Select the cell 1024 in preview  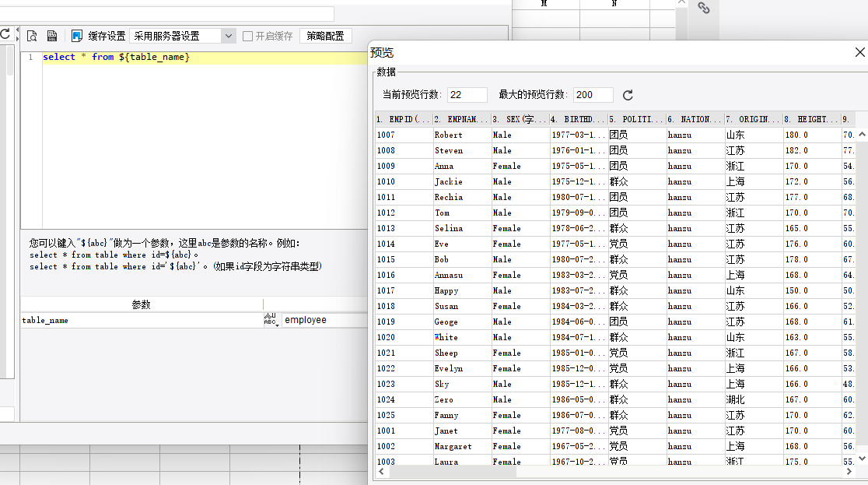[x=404, y=399]
